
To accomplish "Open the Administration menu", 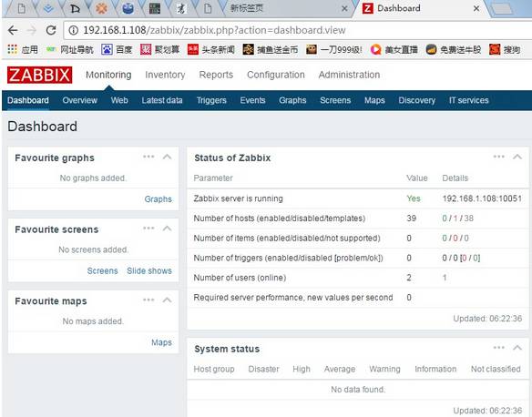I will point(349,75).
